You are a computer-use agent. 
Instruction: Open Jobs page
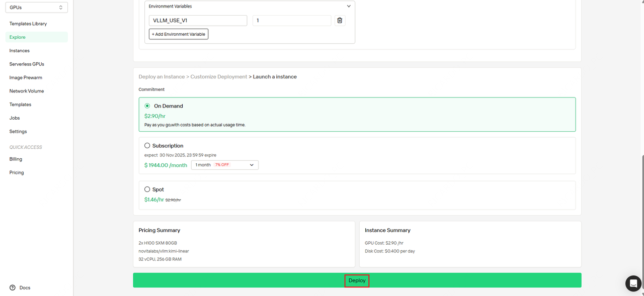pos(15,118)
